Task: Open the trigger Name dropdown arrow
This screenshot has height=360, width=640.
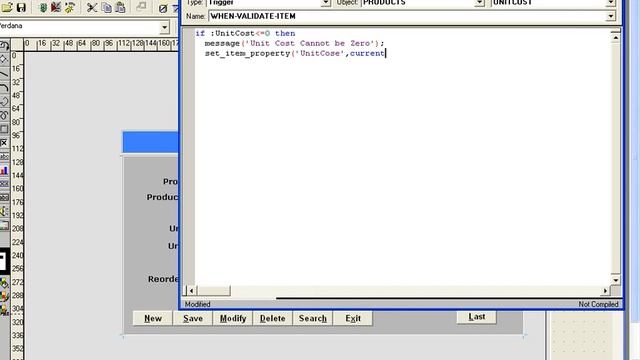Action: 610,16
